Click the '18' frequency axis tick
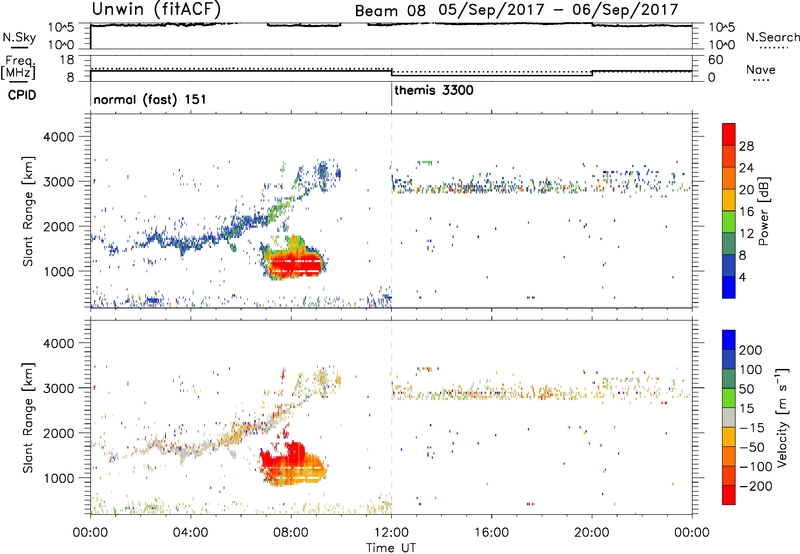The height and width of the screenshot is (554, 800). 67,60
